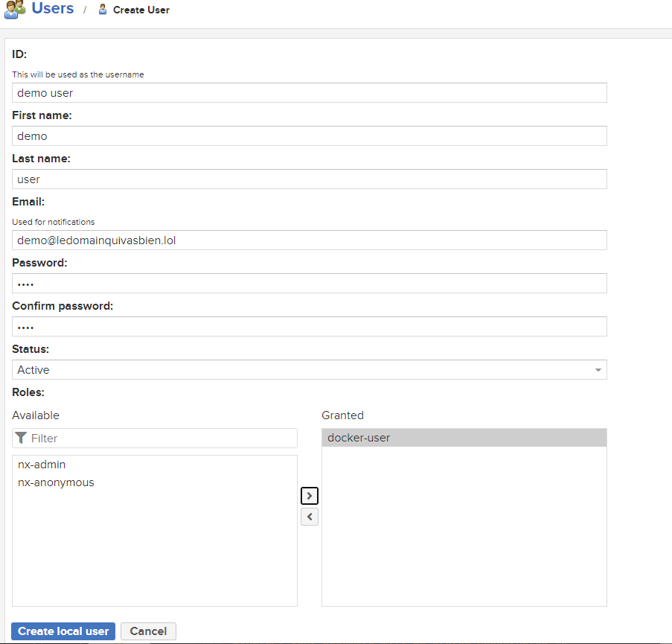672x644 pixels.
Task: Click the right arrow to grant role
Action: (x=309, y=496)
